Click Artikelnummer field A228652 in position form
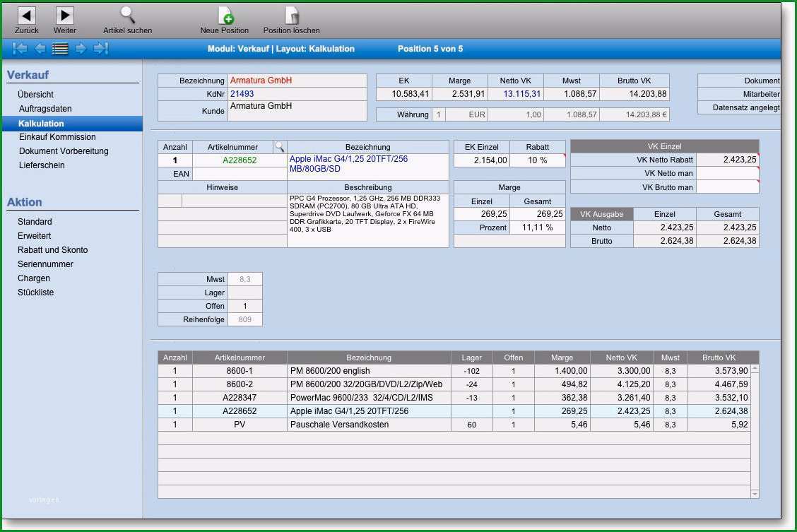Viewport: 797px width, 532px height. click(240, 160)
